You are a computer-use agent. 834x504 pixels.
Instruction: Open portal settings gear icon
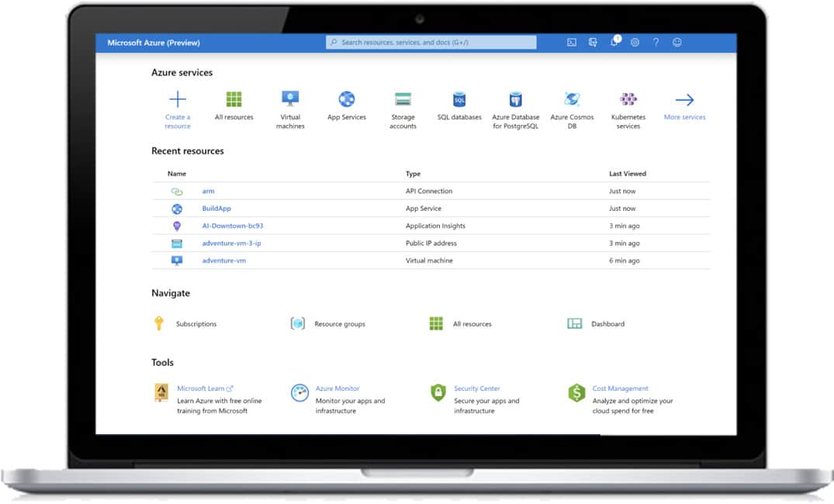[x=635, y=43]
